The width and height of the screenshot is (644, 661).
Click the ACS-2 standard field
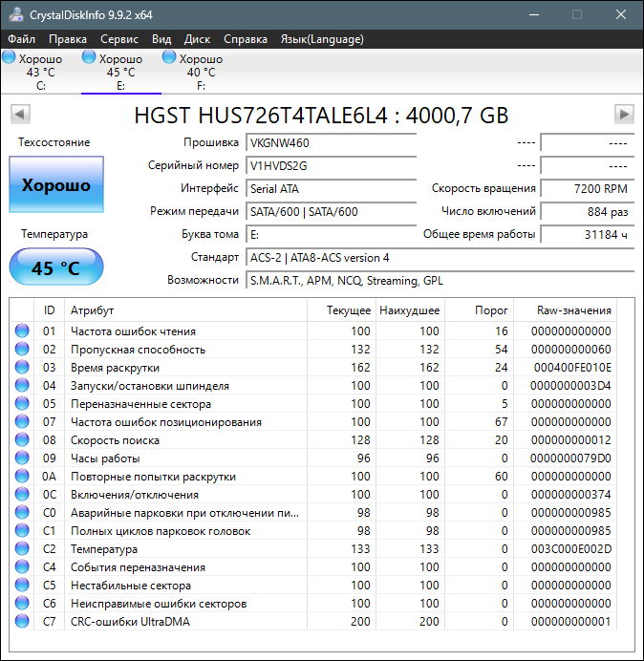(440, 258)
